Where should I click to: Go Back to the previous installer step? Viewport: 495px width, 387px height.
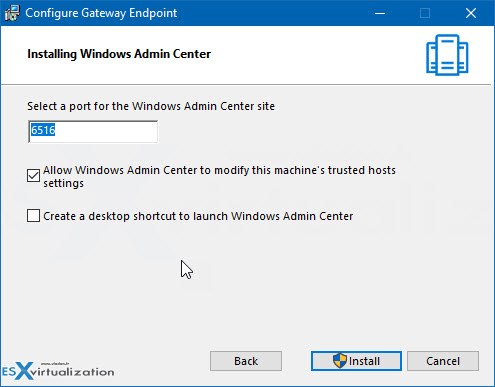click(246, 361)
